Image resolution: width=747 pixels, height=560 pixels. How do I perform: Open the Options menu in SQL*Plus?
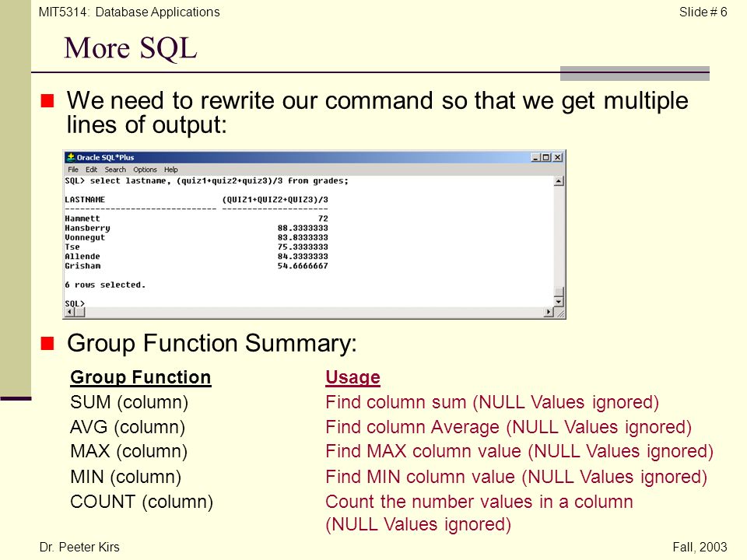coord(145,170)
